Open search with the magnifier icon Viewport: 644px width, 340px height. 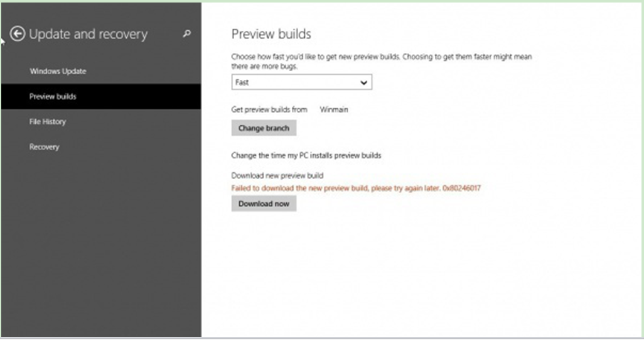[x=186, y=34]
